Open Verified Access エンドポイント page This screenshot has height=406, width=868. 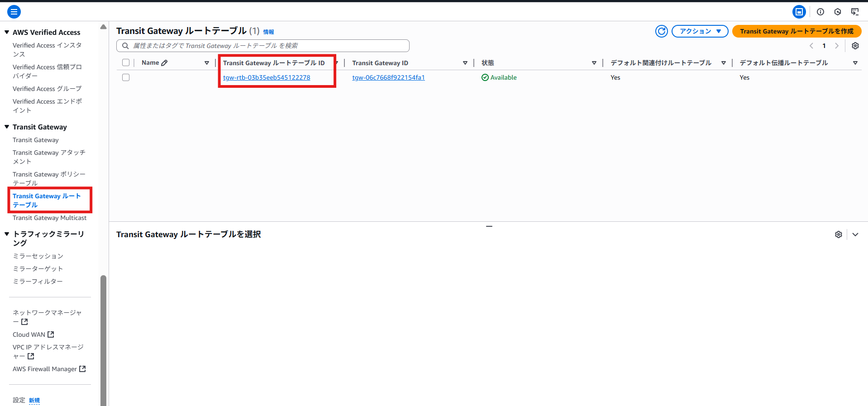(47, 106)
